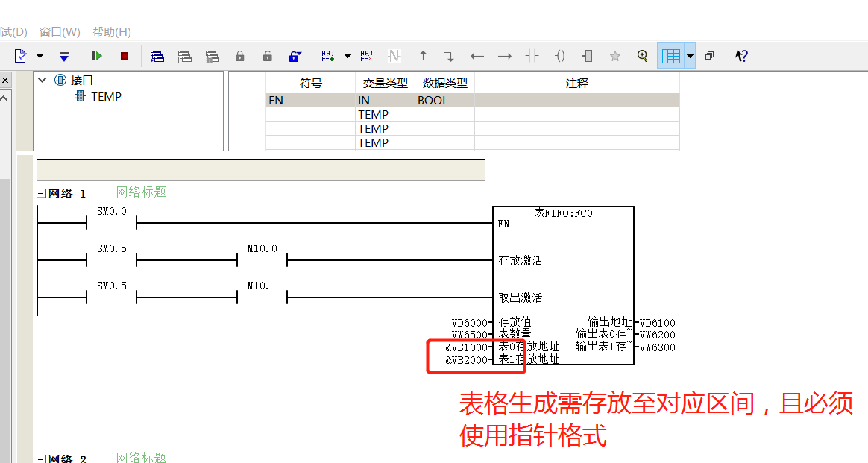Viewport: 868px width, 463px height.
Task: Click the VD6100 output operand
Action: click(x=657, y=323)
